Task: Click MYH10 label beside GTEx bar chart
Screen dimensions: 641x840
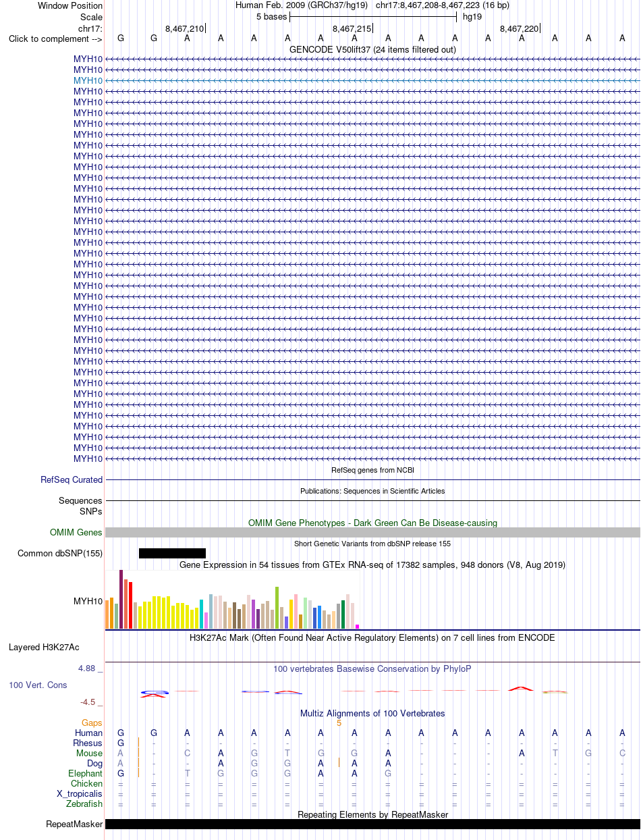Action: (x=88, y=601)
